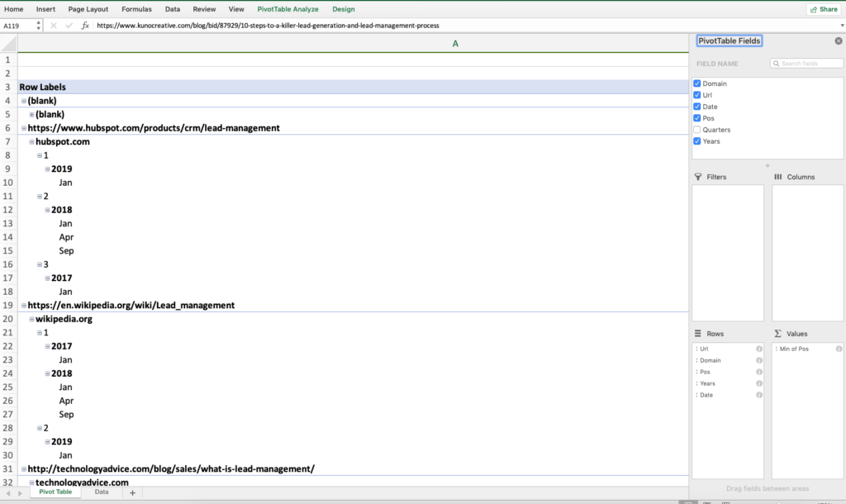
Task: Add a new sheet with plus icon
Action: tap(132, 492)
